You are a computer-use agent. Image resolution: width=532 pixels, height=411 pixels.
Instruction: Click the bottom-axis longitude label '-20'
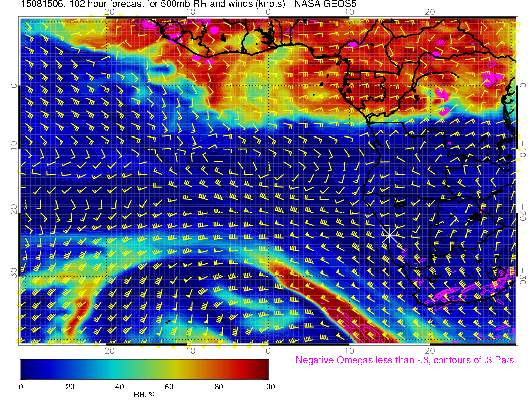tap(106, 351)
